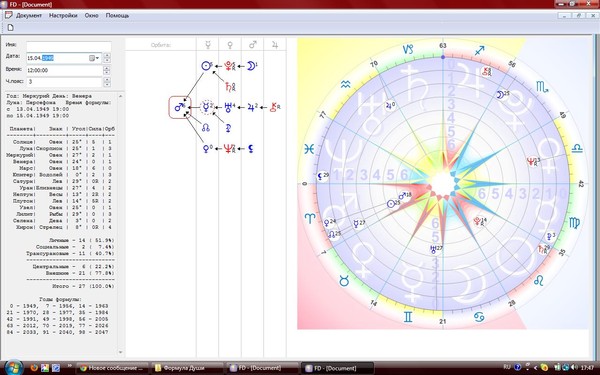
Task: Click the Jupiter orbit column header symbol
Action: (x=275, y=45)
